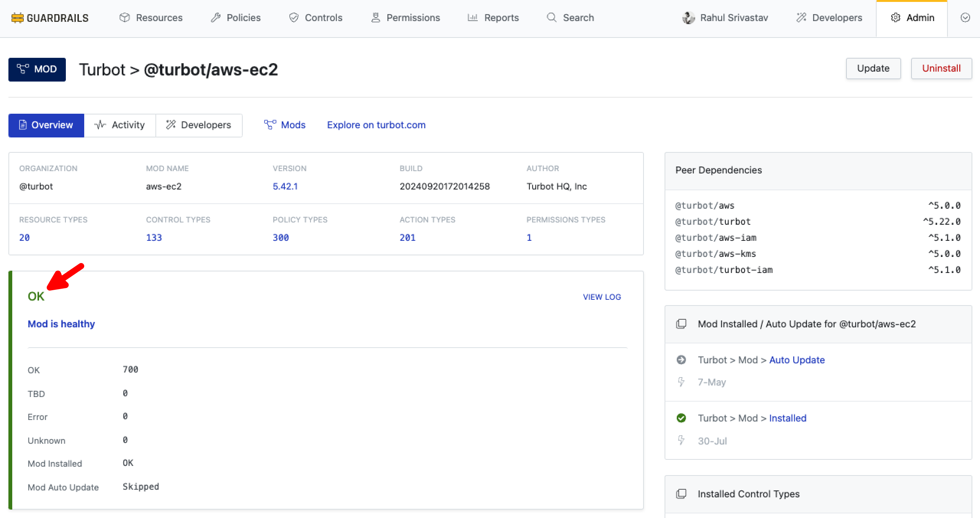980x518 pixels.
Task: Click the Update button
Action: pos(873,69)
